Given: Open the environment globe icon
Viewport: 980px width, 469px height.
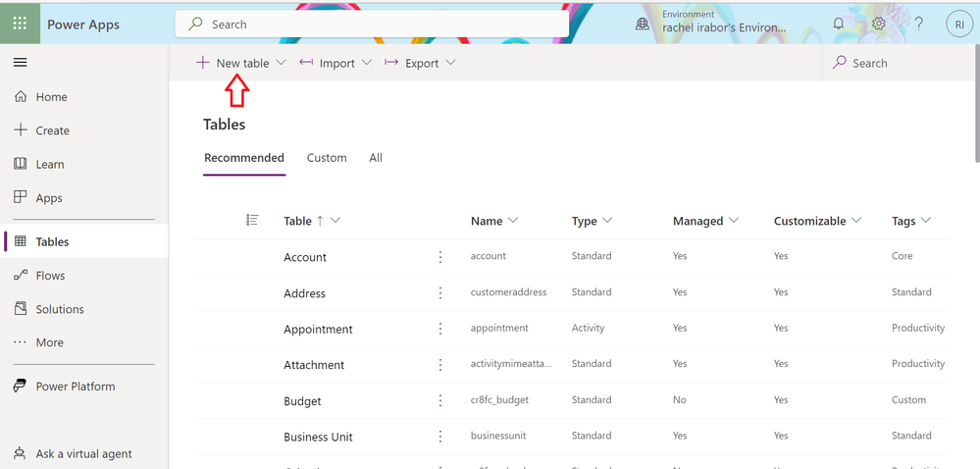Looking at the screenshot, I should [643, 25].
